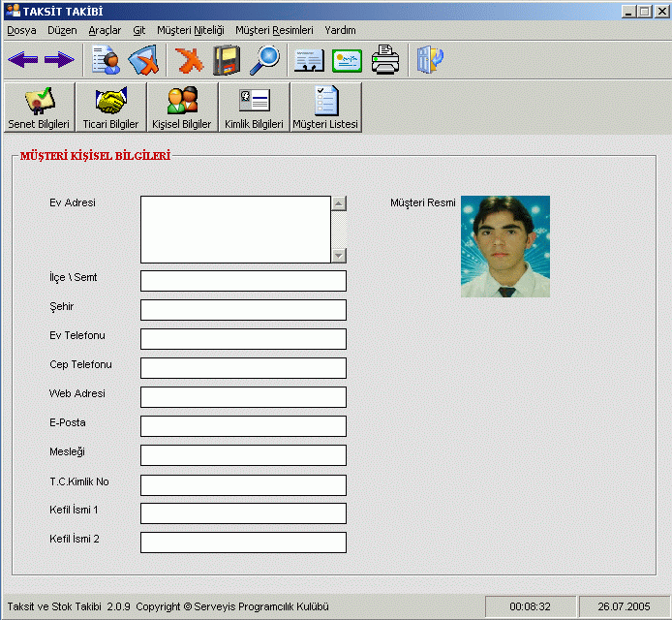The height and width of the screenshot is (620, 672).
Task: Click the orange X delete icon
Action: point(190,60)
